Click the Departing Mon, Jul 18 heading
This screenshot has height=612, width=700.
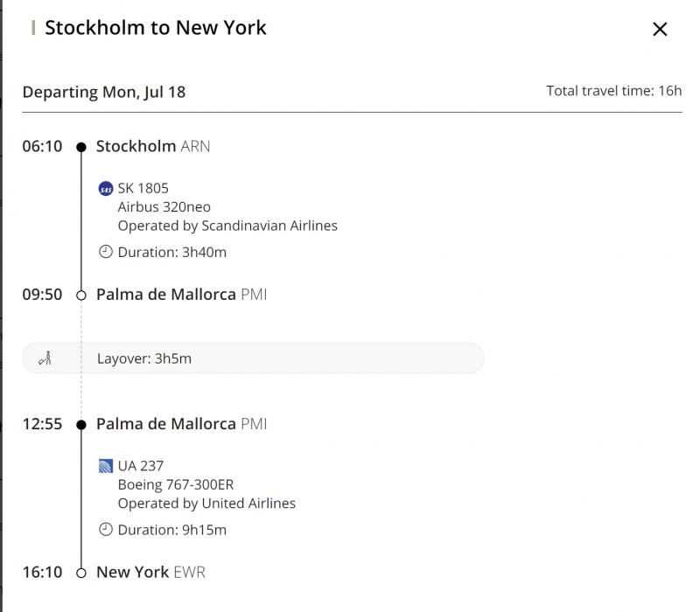pyautogui.click(x=104, y=92)
